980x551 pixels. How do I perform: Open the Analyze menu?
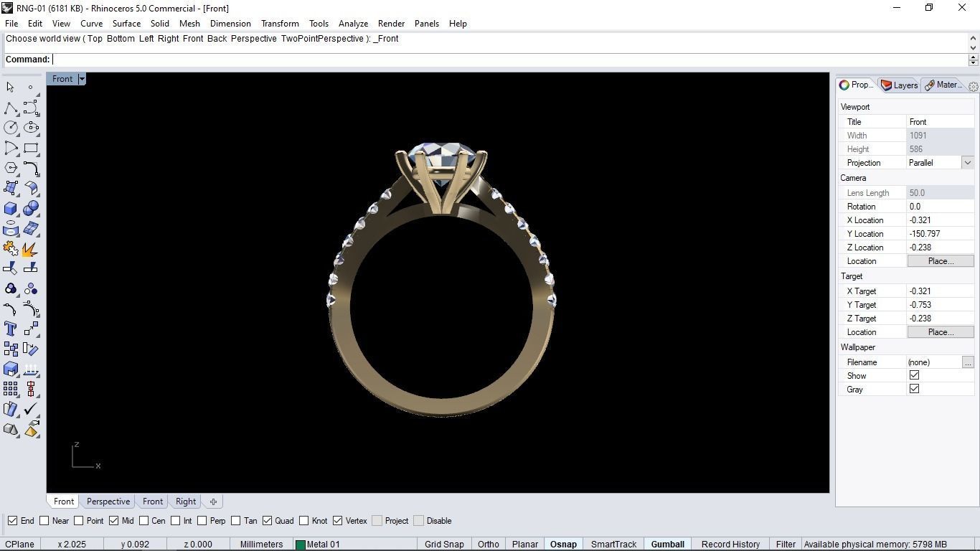[353, 24]
